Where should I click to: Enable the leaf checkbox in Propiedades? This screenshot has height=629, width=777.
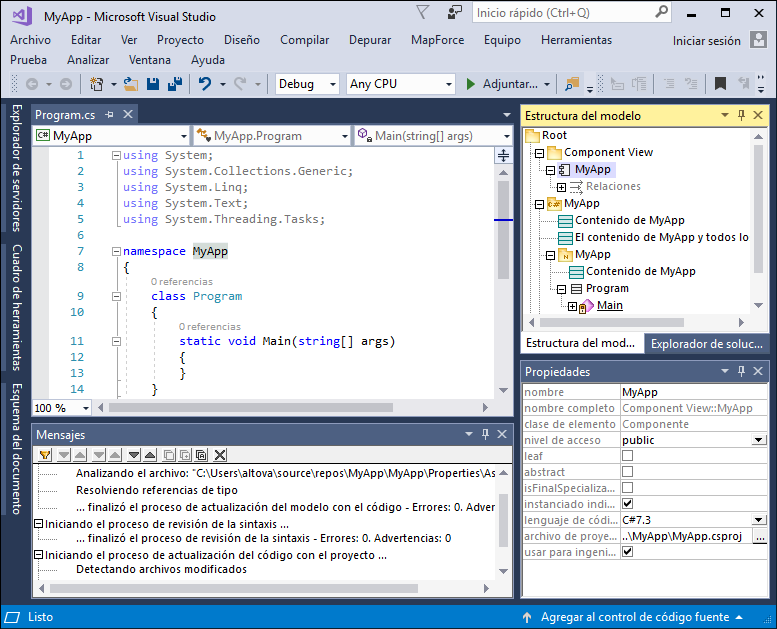click(627, 456)
